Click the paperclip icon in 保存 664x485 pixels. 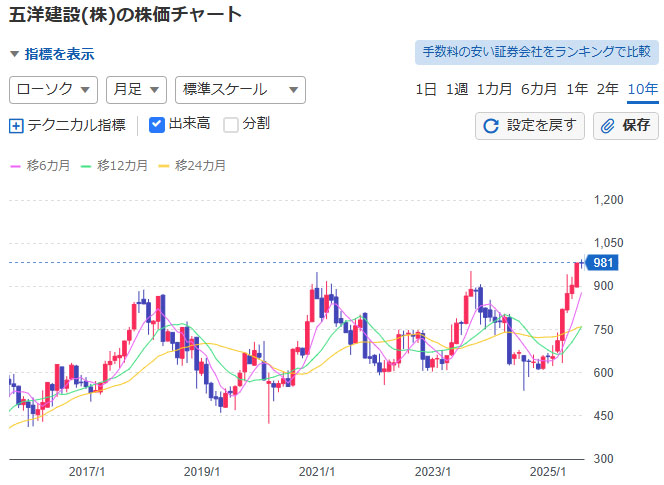(x=608, y=126)
